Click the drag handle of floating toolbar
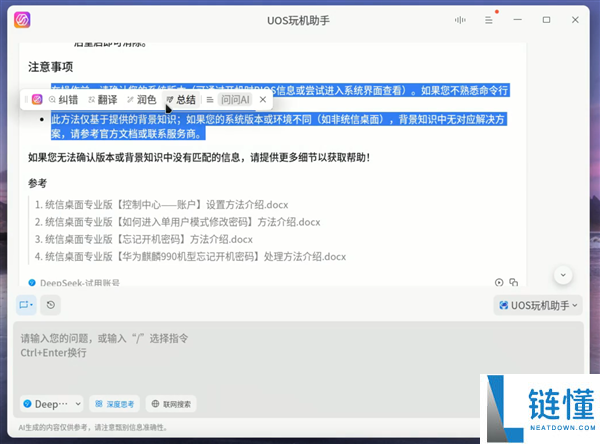The image size is (600, 444). tap(26, 100)
